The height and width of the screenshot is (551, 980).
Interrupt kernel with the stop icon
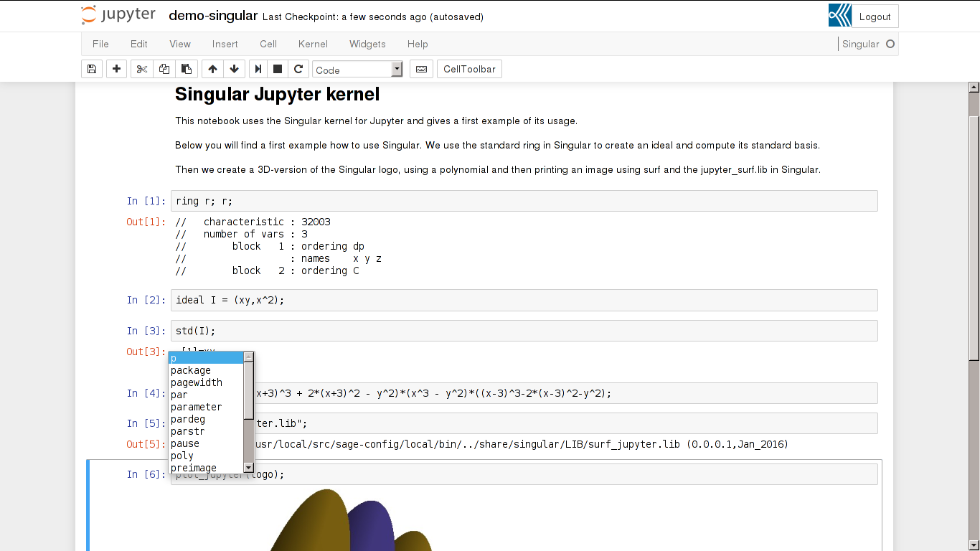pyautogui.click(x=278, y=69)
